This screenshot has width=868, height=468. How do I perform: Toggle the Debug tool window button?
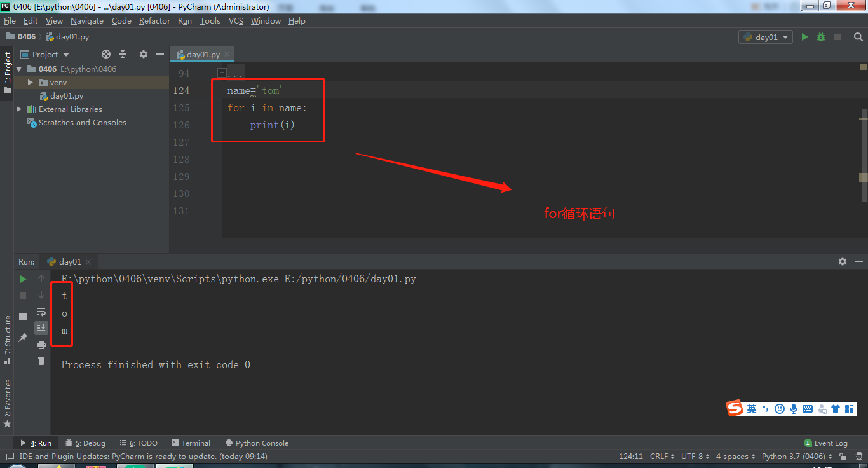[86, 443]
